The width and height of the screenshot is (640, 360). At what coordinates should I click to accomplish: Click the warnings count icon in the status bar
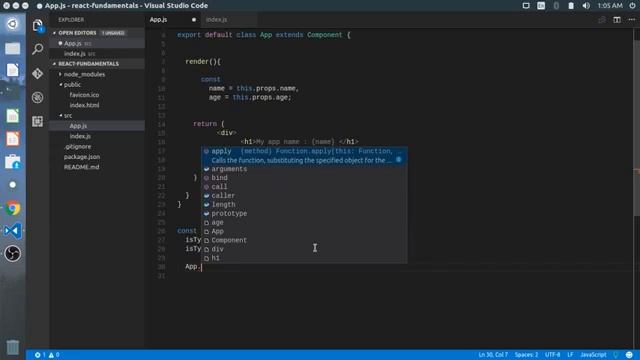[54, 355]
